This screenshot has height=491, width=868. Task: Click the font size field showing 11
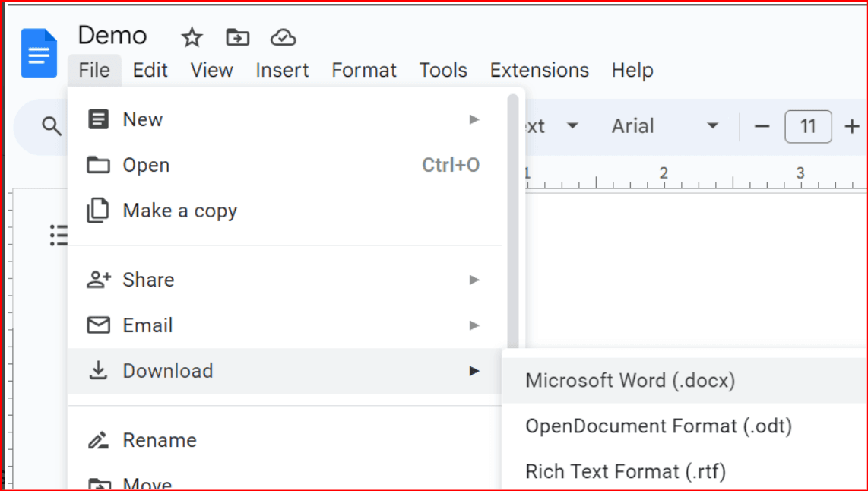click(x=808, y=126)
